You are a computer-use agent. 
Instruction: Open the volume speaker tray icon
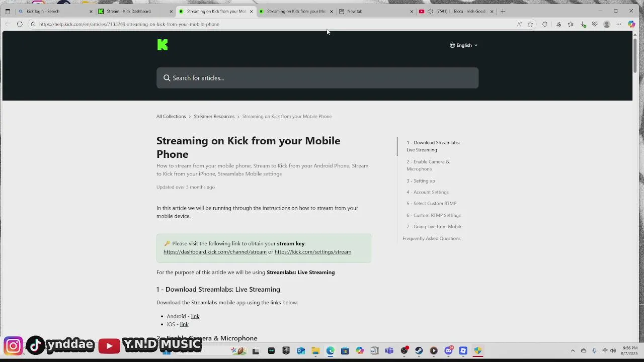click(613, 350)
